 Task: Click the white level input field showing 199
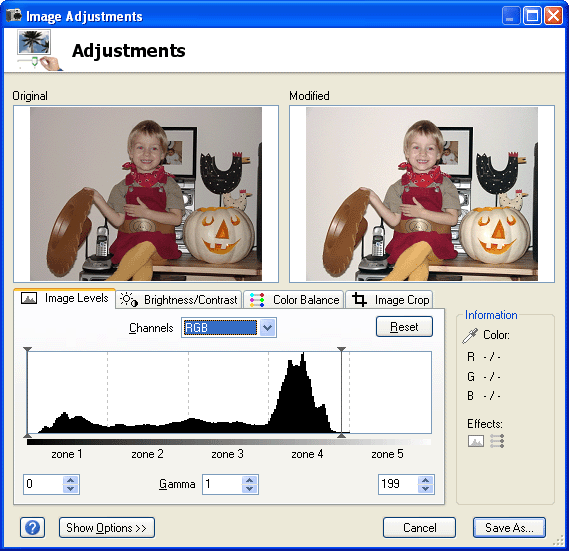398,484
